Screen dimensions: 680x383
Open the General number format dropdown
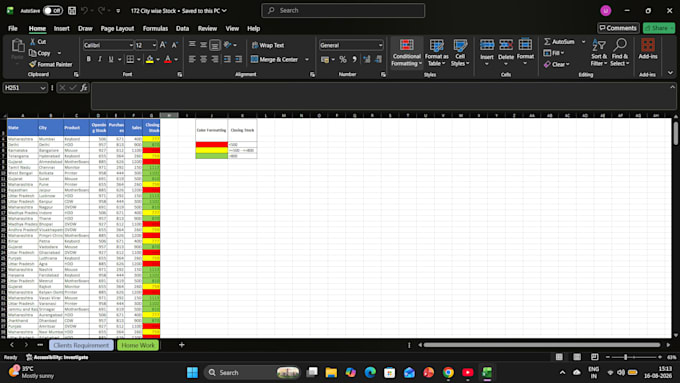380,45
